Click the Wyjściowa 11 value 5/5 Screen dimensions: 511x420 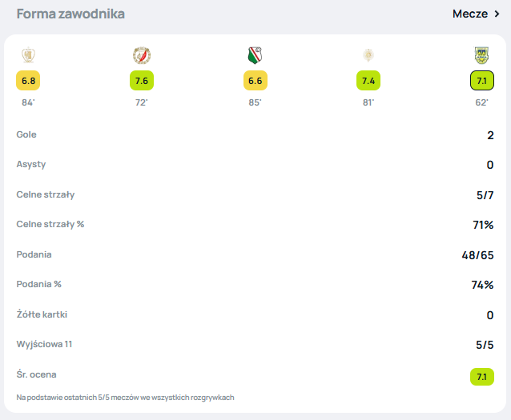coord(485,345)
